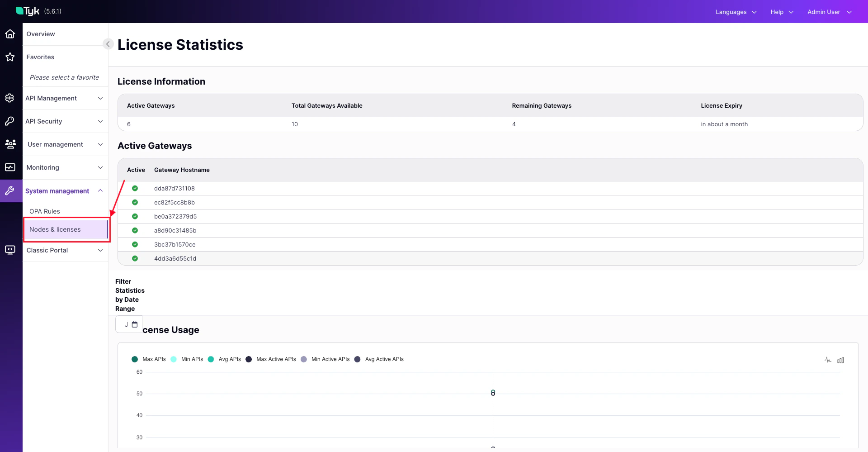The height and width of the screenshot is (452, 868).
Task: Switch chart to line view
Action: pyautogui.click(x=829, y=360)
